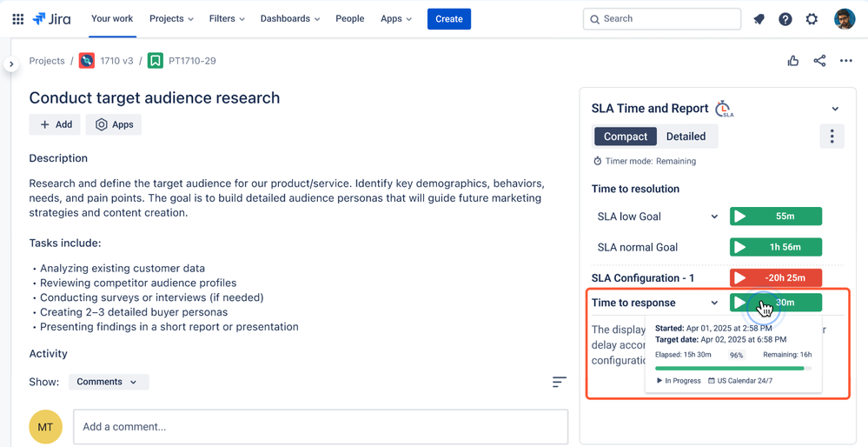The image size is (868, 447).
Task: Click the MT commenter avatar
Action: click(45, 427)
